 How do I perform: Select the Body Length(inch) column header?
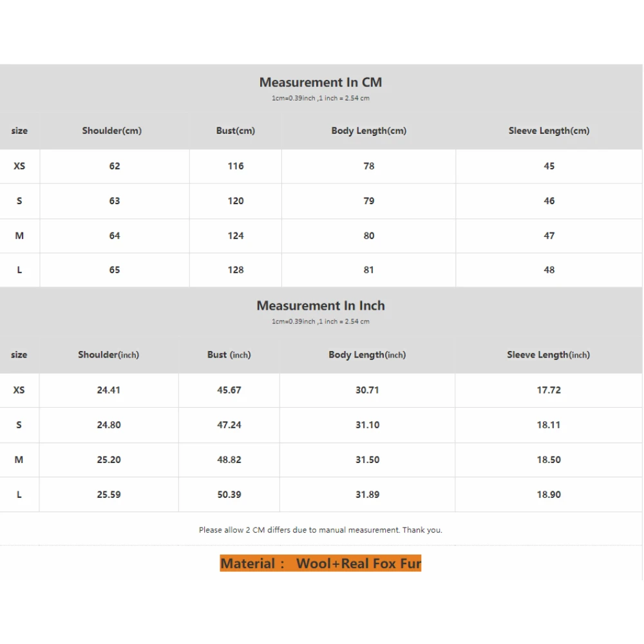[367, 355]
